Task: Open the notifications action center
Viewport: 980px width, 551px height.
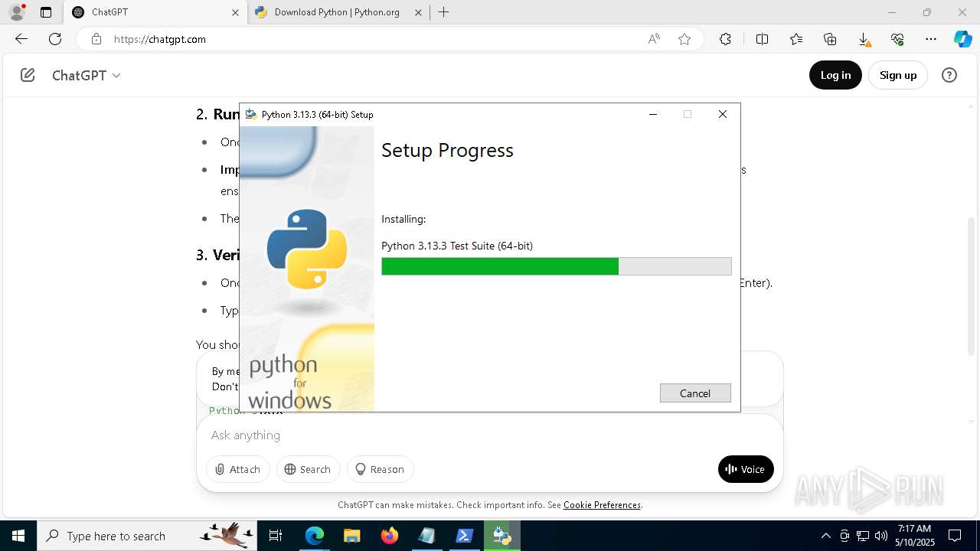Action: tap(955, 536)
